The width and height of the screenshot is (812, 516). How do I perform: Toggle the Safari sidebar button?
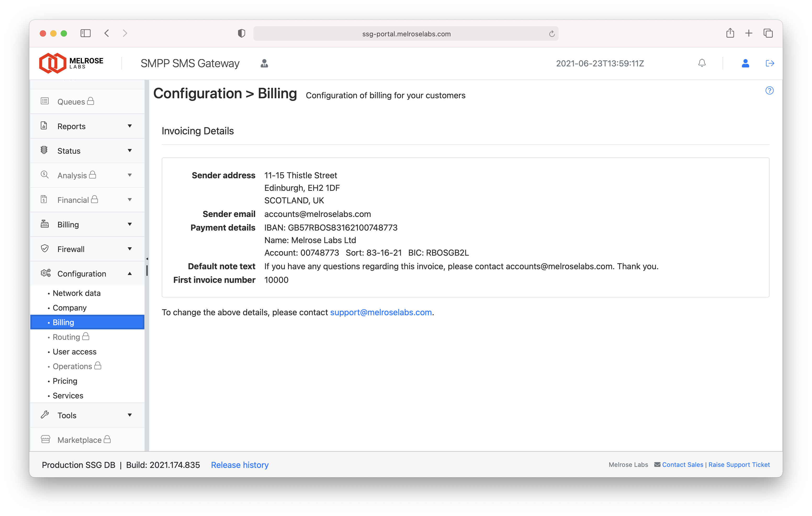pos(85,33)
